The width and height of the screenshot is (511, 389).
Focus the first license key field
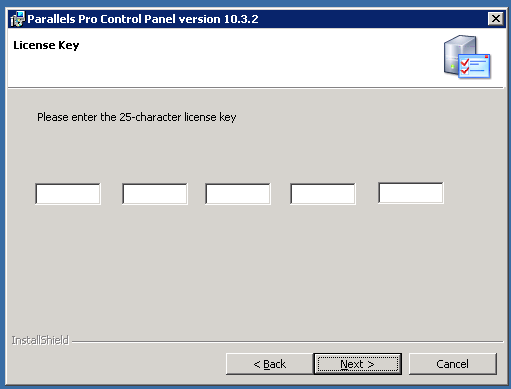[x=68, y=194]
